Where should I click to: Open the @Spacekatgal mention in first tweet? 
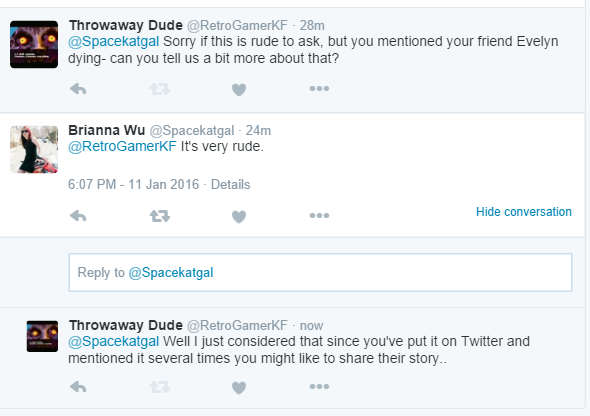tap(114, 41)
